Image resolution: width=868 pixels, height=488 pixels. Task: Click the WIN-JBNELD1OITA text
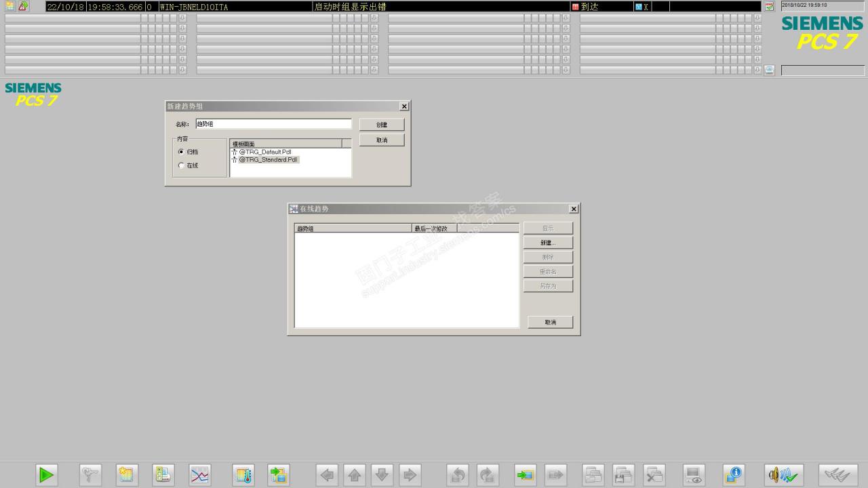click(x=194, y=7)
